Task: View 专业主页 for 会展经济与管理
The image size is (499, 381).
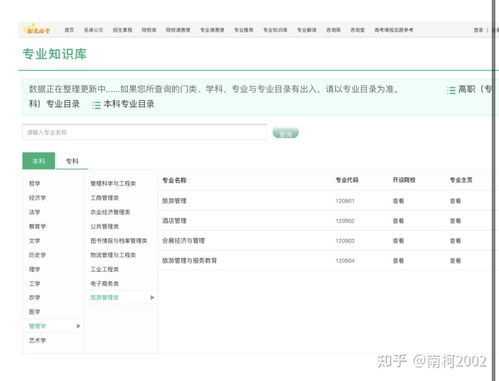Action: pos(455,241)
